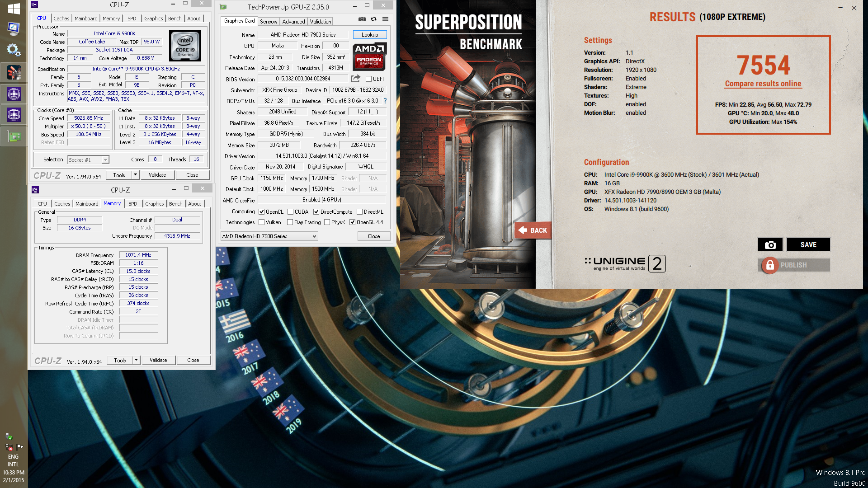Open the monitor with checkmark taskbar shortcut
868x488 pixels.
point(14,29)
